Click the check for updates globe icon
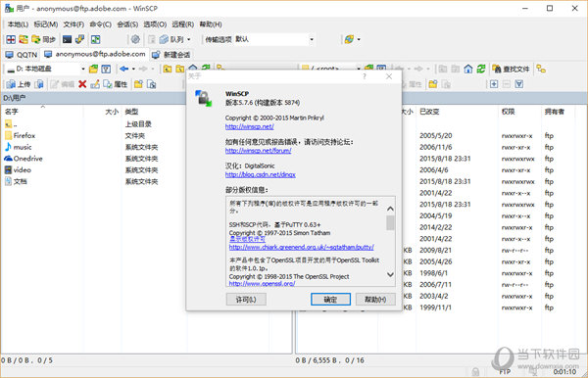 point(349,39)
